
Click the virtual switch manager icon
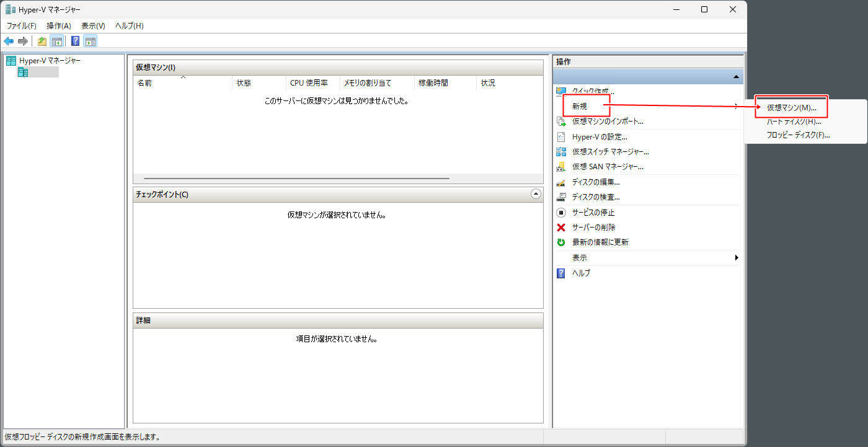561,152
